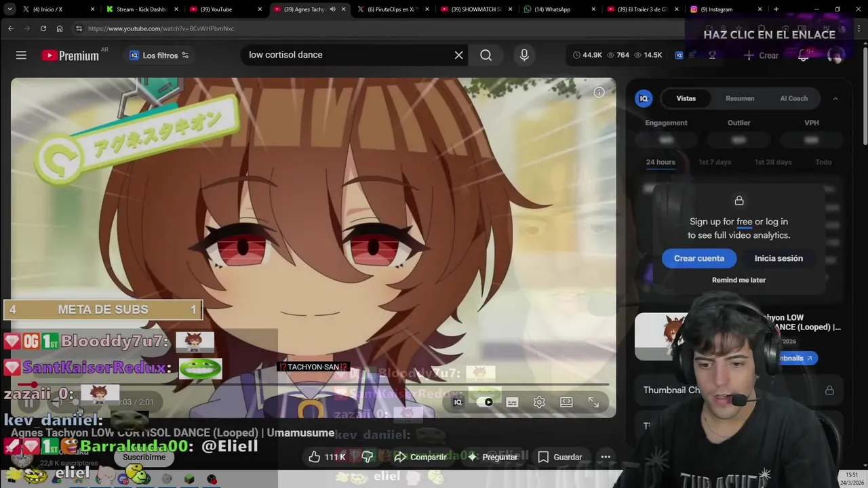Open the browser tab search dropdown
This screenshot has width=868, height=488.
[9, 9]
